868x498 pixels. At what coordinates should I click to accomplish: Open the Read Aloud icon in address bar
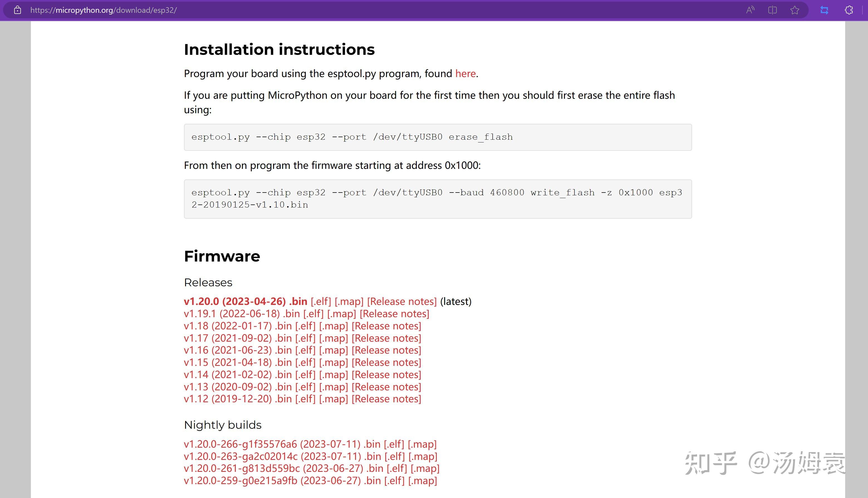click(750, 10)
